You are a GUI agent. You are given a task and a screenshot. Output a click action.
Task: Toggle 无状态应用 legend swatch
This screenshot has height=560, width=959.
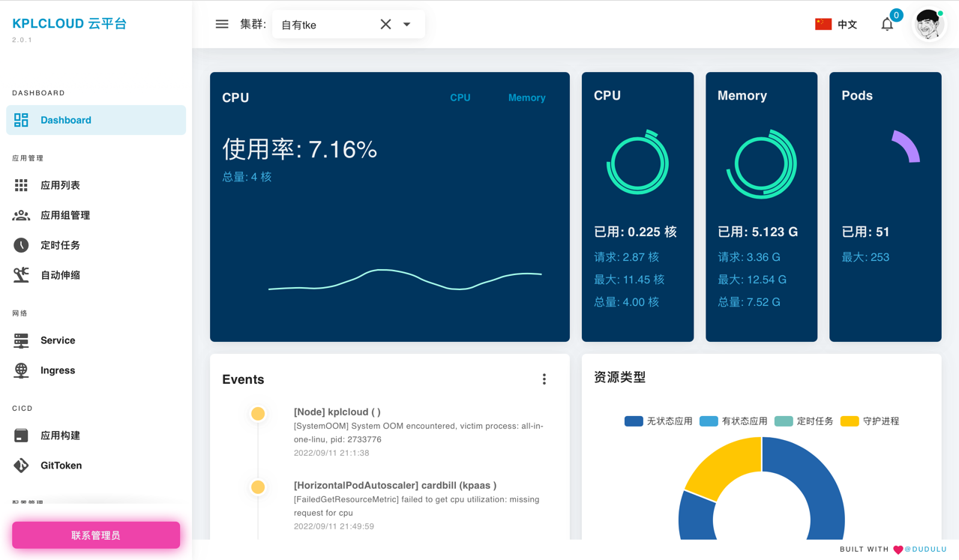tap(634, 421)
